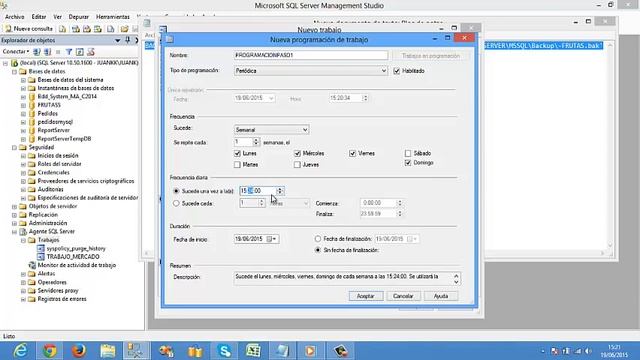Viewport: 640px width, 360px height.
Task: Toggle the Habilitado checkbox
Action: [396, 71]
